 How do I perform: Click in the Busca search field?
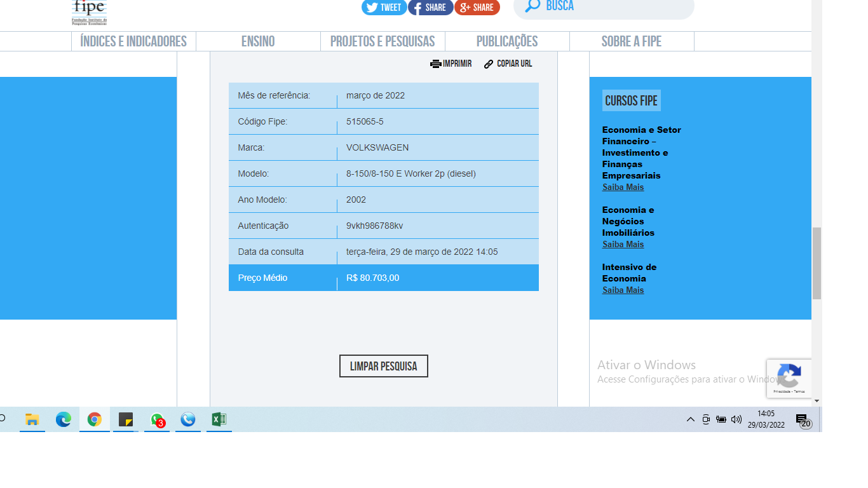[616, 6]
